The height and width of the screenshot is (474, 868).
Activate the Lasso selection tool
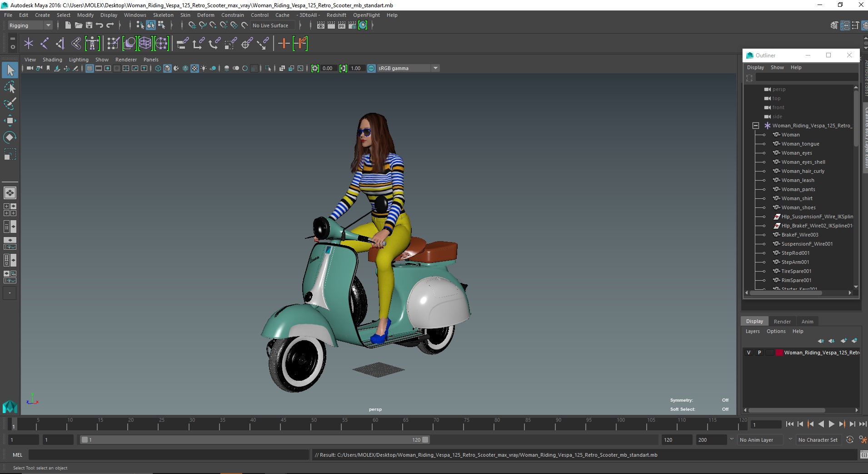click(10, 87)
